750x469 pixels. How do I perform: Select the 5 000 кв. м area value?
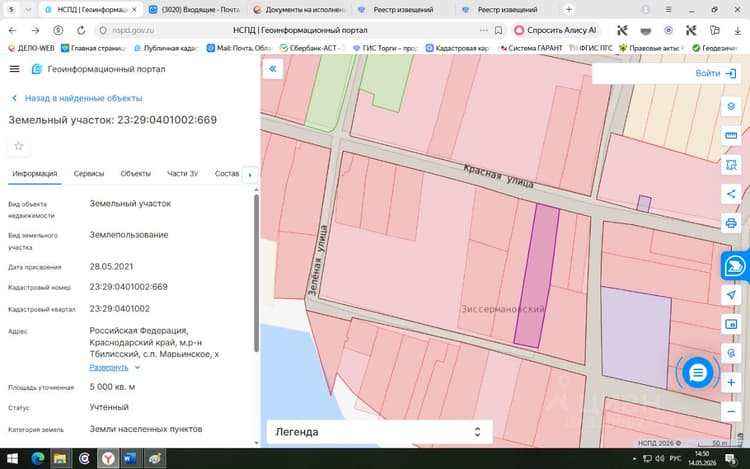[x=112, y=387]
